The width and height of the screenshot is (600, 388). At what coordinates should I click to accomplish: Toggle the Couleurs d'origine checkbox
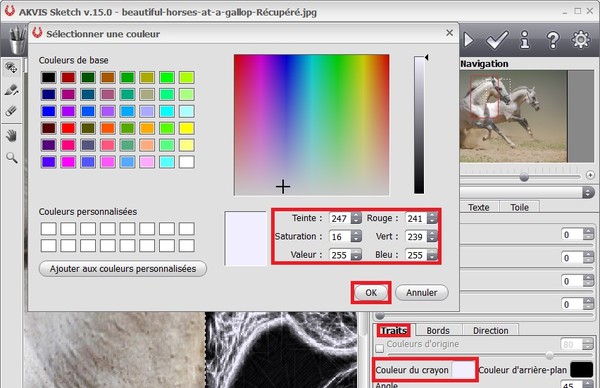pos(379,348)
